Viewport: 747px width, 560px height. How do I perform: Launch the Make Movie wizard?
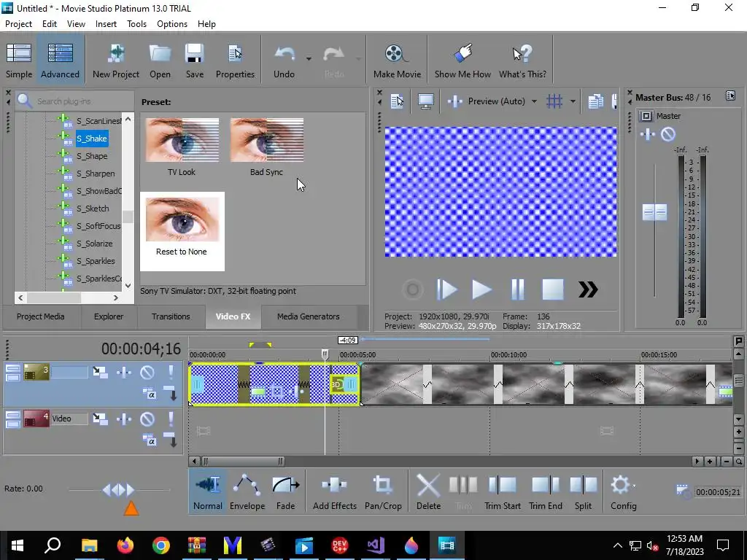click(397, 61)
